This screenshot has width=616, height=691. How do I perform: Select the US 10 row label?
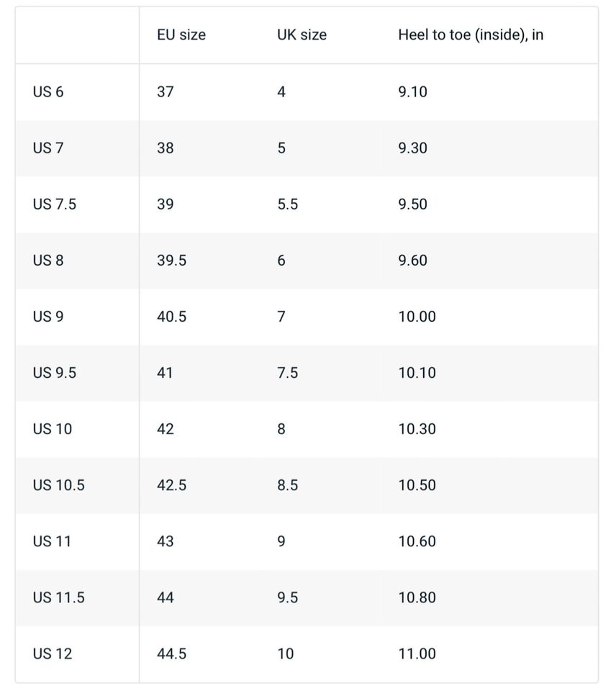[53, 429]
